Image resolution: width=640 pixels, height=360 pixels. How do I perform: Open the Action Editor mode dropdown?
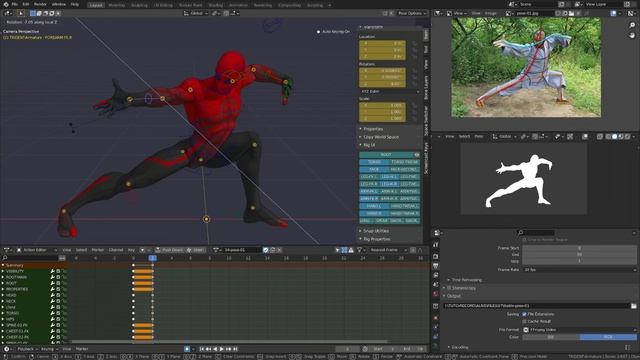[x=37, y=250]
